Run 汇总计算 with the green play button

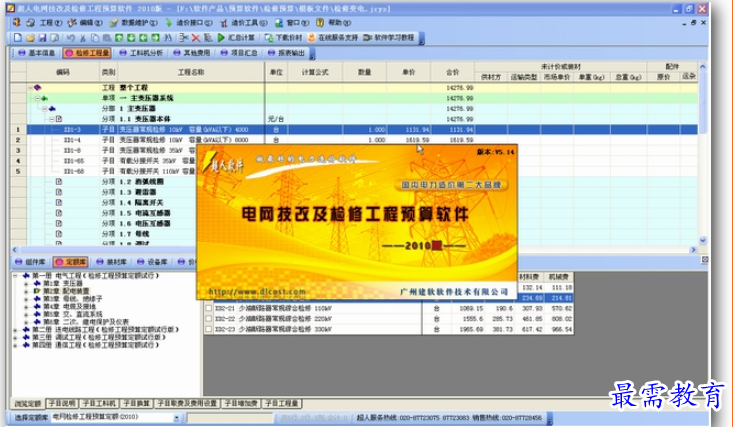(236, 37)
